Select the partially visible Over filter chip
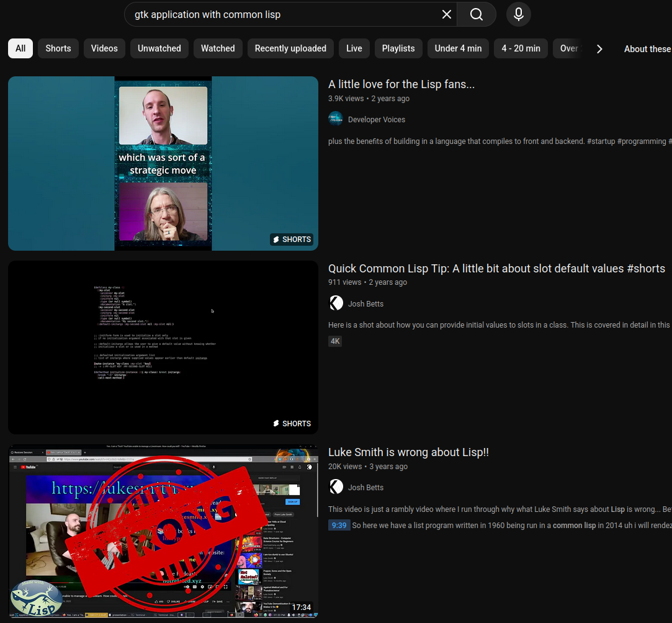The image size is (672, 623). click(x=568, y=48)
